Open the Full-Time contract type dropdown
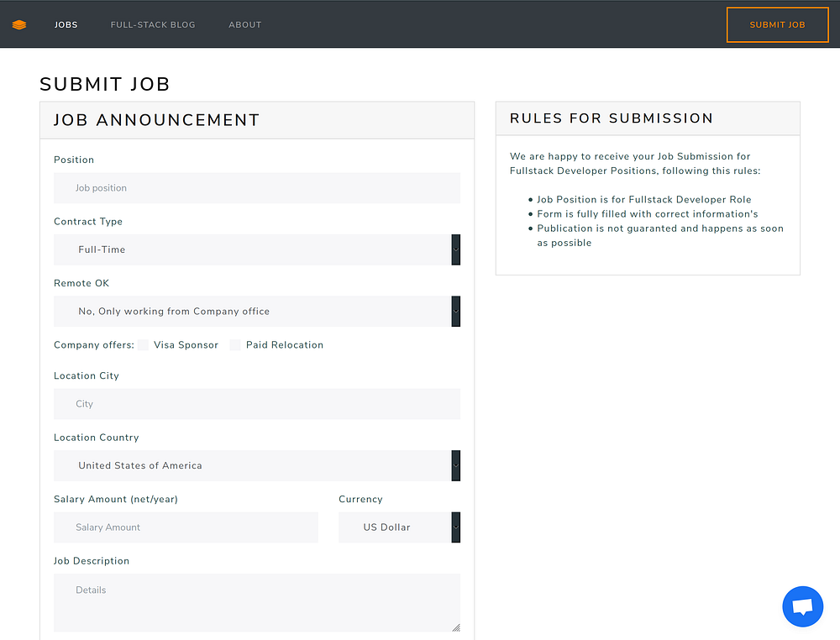Image resolution: width=840 pixels, height=640 pixels. pos(257,249)
